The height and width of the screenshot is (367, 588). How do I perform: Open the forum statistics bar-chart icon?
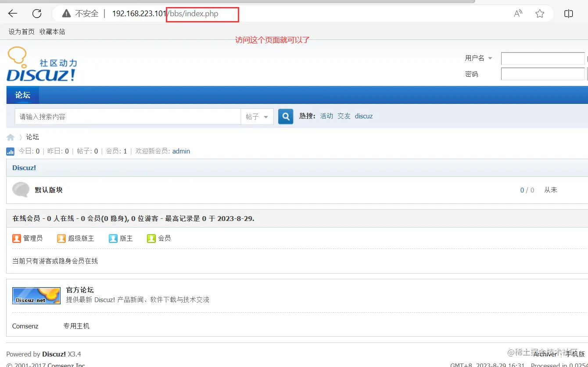10,151
